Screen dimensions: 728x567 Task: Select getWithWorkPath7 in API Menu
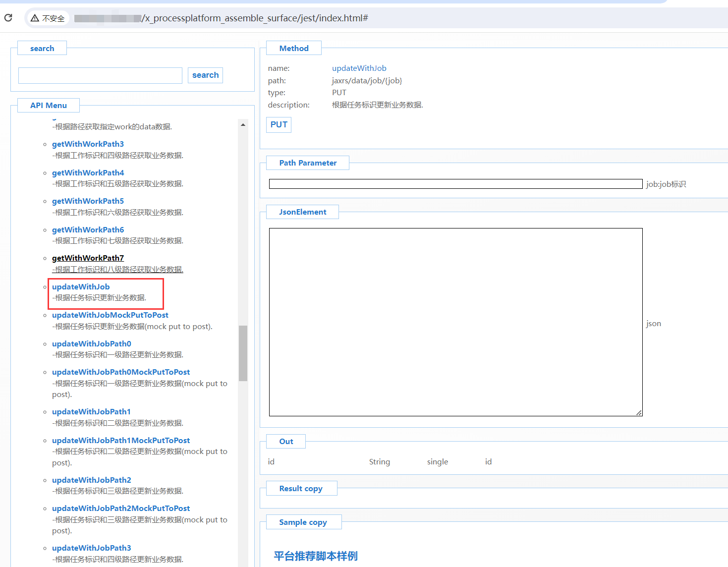tap(88, 258)
